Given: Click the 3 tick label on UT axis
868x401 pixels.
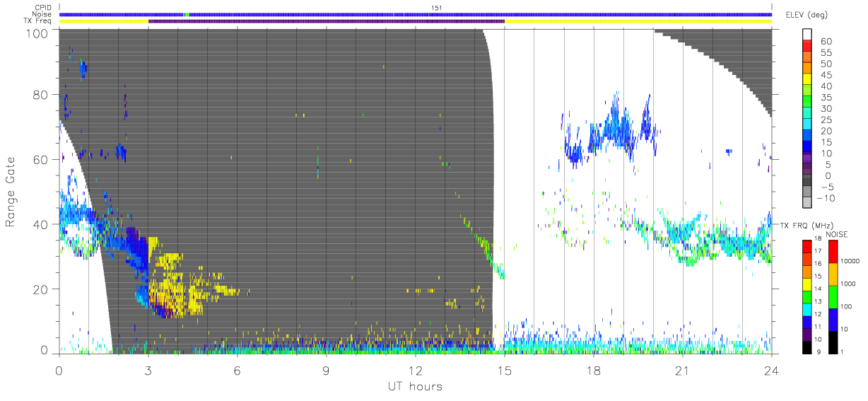Looking at the screenshot, I should coord(148,370).
